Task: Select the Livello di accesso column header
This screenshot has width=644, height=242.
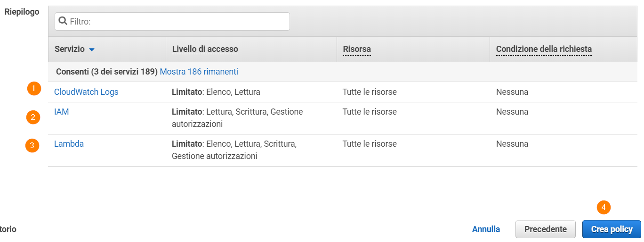Action: pyautogui.click(x=205, y=49)
